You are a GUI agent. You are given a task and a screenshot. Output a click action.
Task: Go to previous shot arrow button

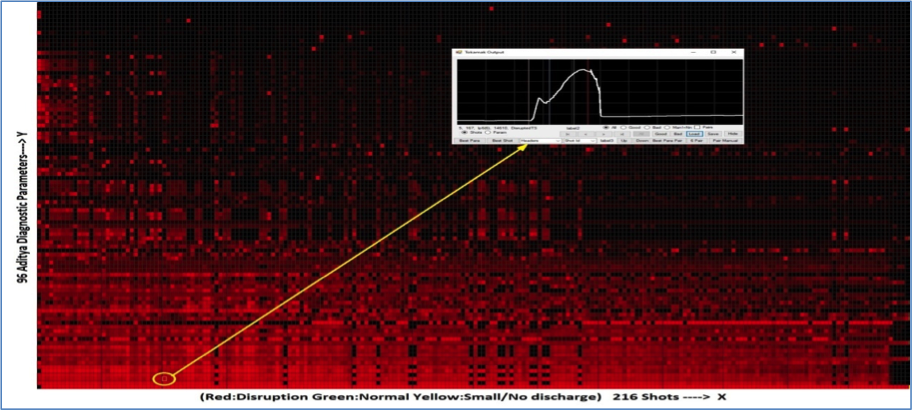[x=586, y=134]
